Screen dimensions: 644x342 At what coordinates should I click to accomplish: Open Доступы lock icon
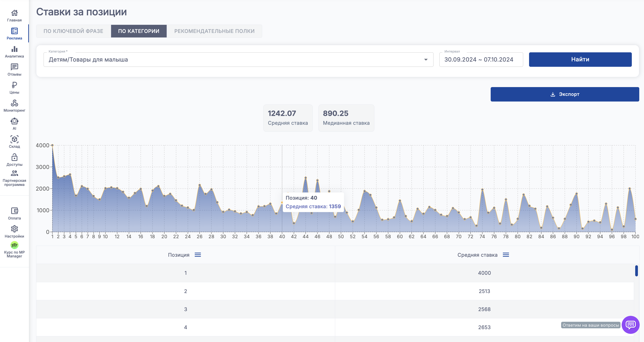click(x=14, y=157)
